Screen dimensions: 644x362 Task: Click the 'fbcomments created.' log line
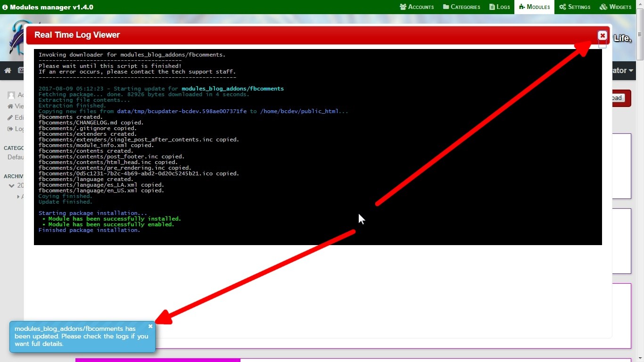(x=70, y=117)
